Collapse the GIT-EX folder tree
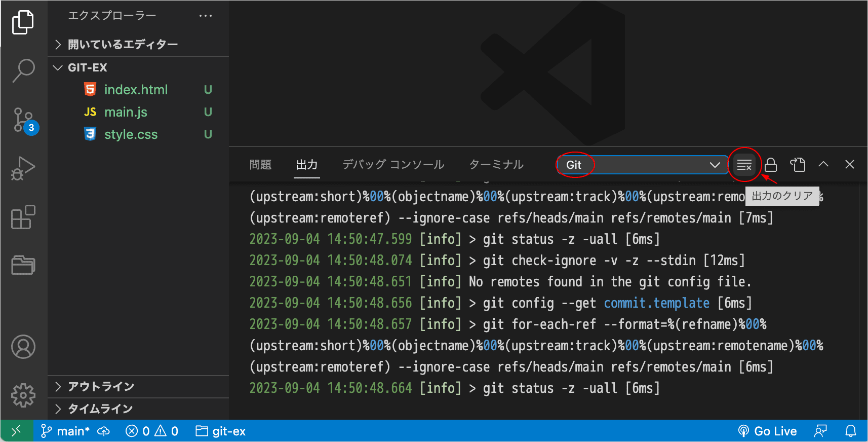Viewport: 868px width, 442px height. click(x=87, y=67)
